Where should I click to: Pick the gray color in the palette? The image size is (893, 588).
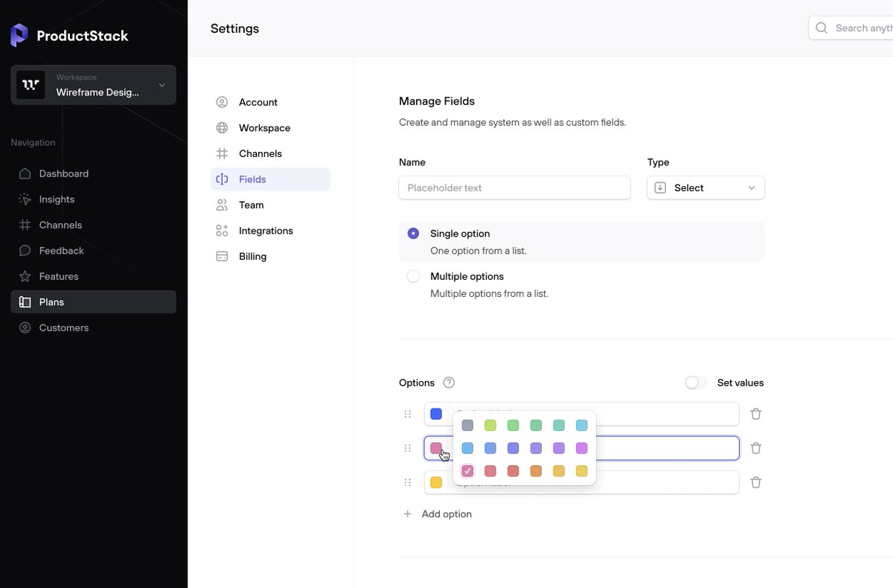(467, 425)
